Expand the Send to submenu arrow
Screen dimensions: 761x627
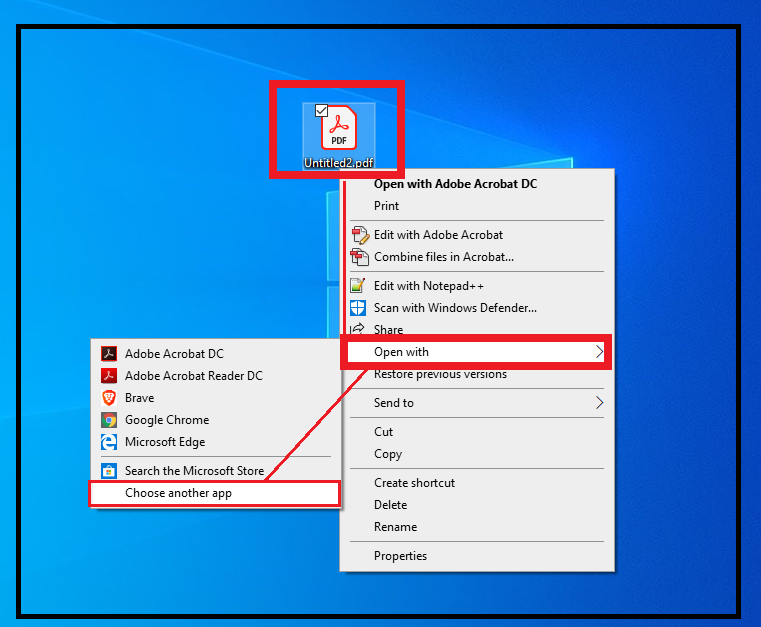(x=599, y=402)
